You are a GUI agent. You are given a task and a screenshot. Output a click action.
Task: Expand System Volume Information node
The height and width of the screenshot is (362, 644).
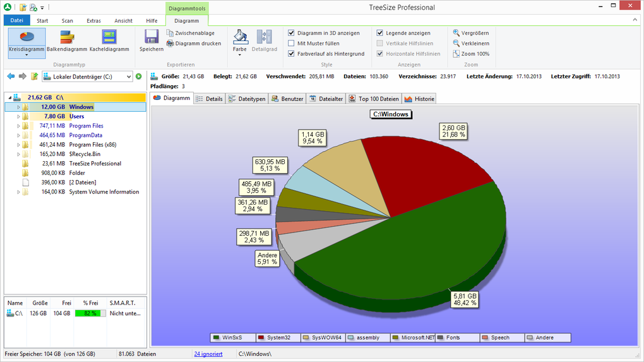pos(18,192)
